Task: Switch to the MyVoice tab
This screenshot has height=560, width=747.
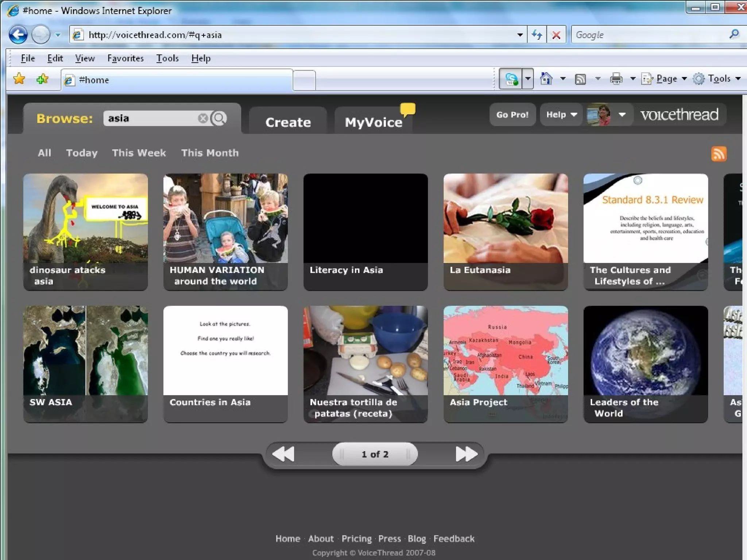Action: coord(373,122)
